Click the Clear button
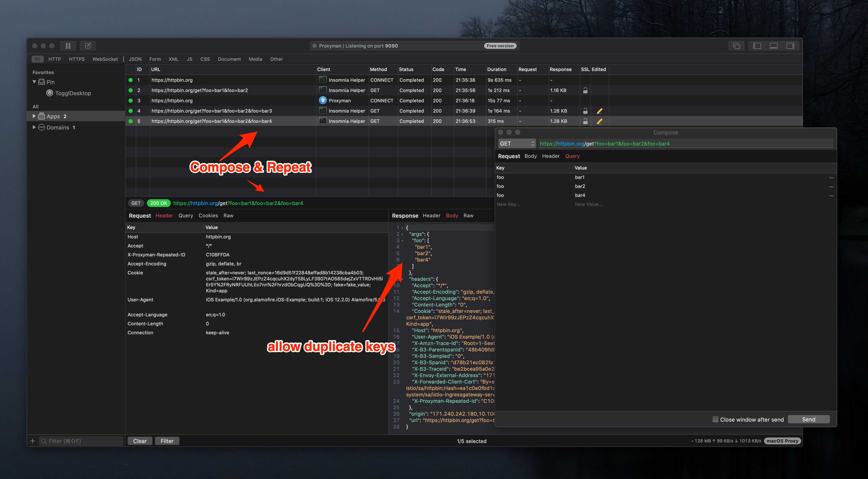 pyautogui.click(x=140, y=441)
